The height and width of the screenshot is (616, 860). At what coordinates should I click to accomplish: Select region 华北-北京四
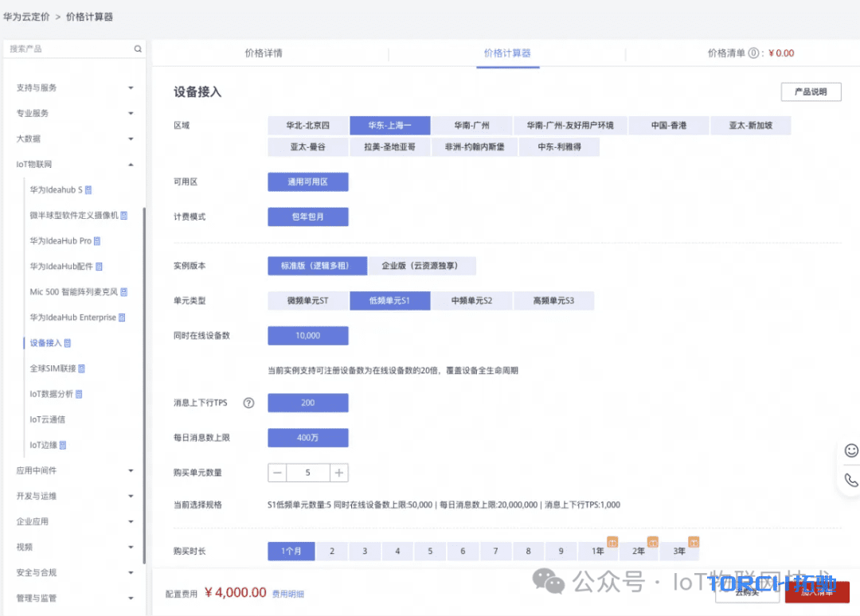coord(307,126)
